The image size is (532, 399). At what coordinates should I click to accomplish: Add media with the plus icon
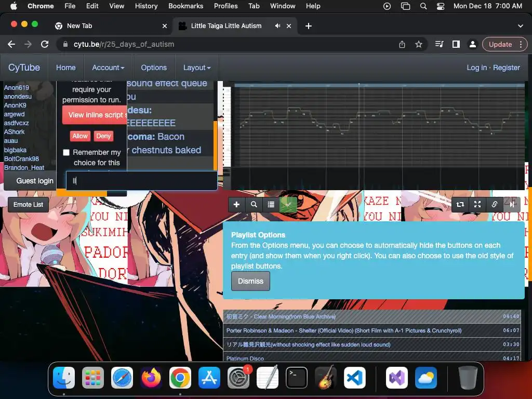click(x=236, y=204)
